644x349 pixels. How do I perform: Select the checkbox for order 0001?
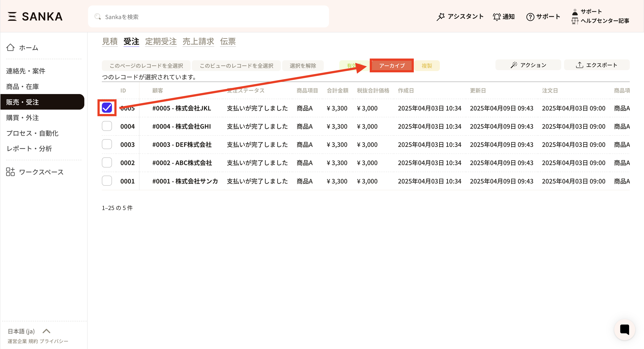pyautogui.click(x=107, y=181)
